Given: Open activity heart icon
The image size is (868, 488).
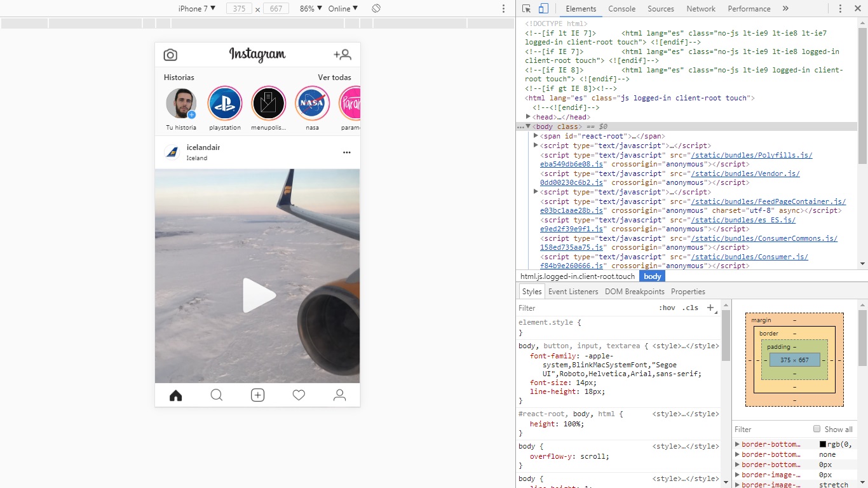Looking at the screenshot, I should pyautogui.click(x=299, y=395).
